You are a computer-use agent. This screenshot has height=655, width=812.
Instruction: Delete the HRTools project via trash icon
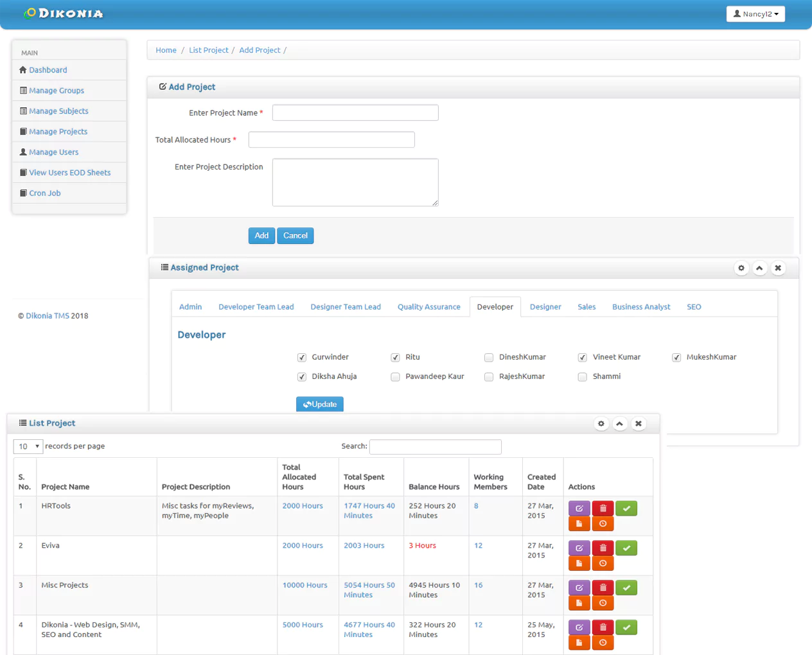pos(603,509)
